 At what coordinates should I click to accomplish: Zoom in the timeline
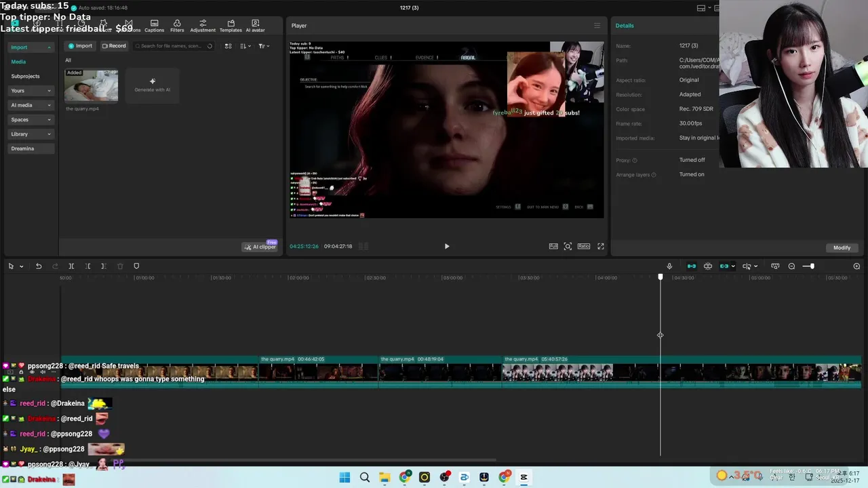[x=856, y=266]
